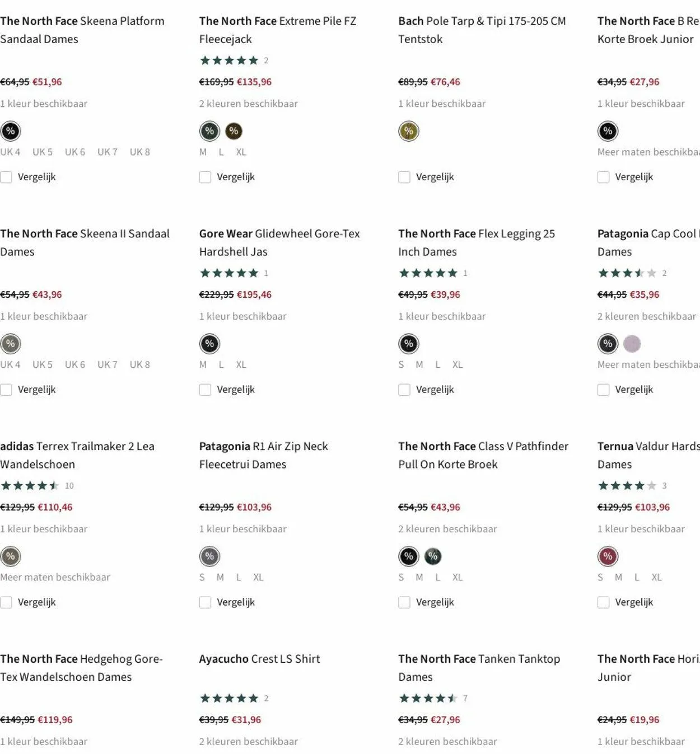Open Ayacucho Crest LS Shirt product

259,659
